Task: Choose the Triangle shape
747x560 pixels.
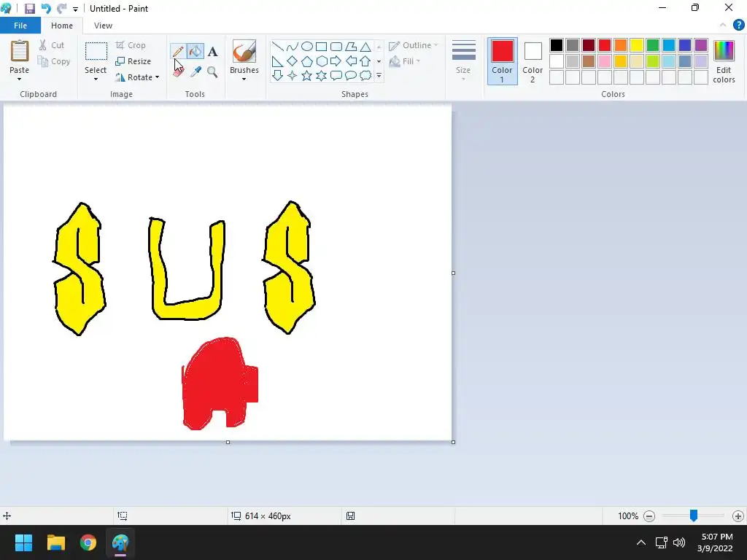Action: (x=365, y=46)
